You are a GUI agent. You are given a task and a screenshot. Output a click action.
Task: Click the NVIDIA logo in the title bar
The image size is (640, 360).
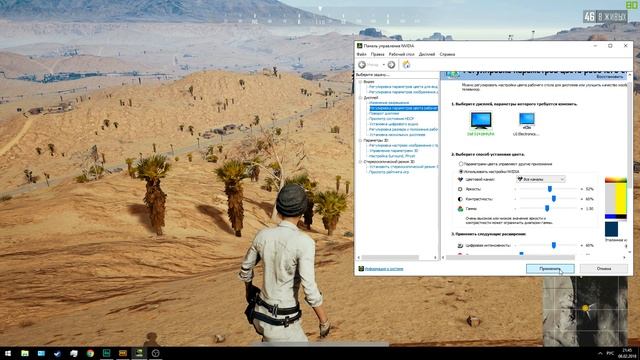(x=360, y=46)
